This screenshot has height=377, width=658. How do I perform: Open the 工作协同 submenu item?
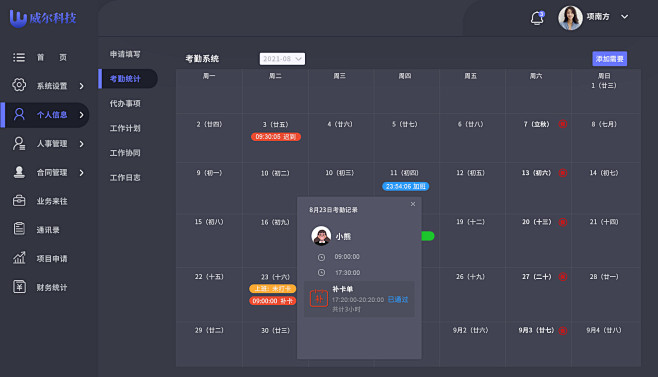125,153
